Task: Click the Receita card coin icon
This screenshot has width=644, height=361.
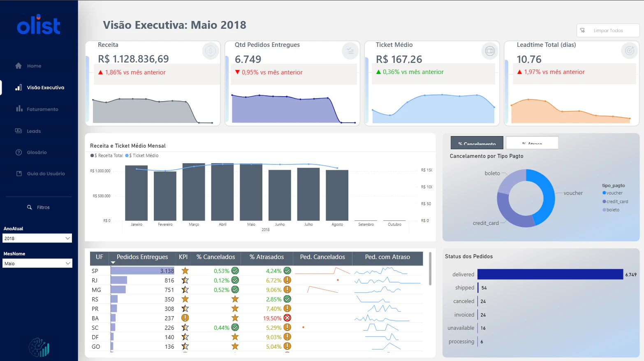Action: click(211, 51)
